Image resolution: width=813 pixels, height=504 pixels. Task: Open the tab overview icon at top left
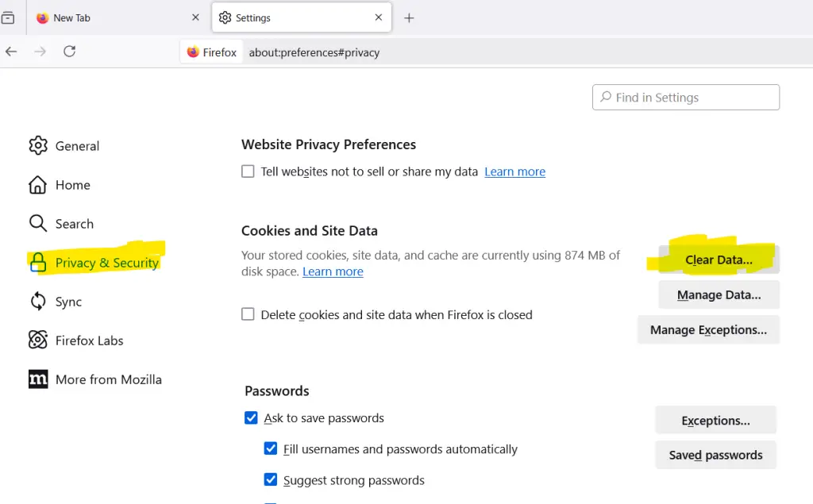point(8,18)
